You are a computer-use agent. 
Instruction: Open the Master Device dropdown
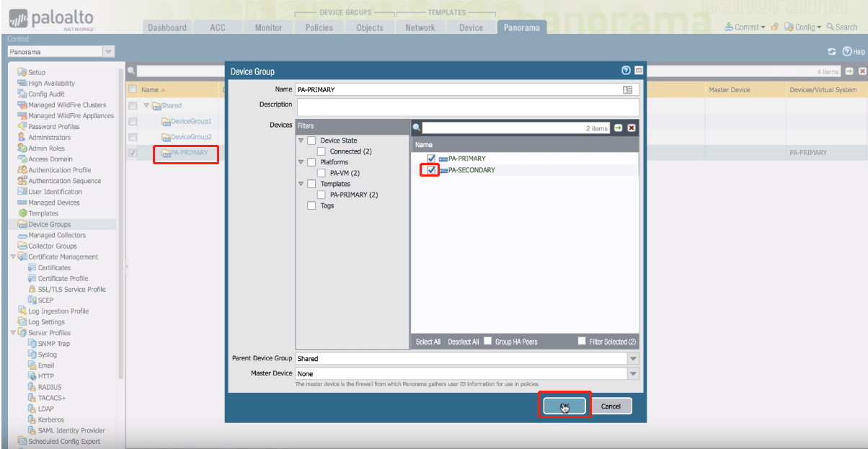tap(633, 374)
